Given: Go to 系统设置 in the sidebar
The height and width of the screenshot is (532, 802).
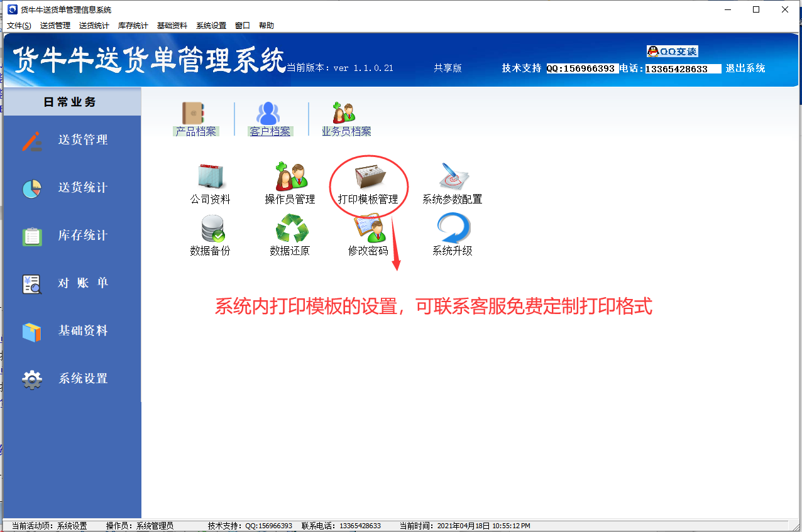Looking at the screenshot, I should 83,379.
